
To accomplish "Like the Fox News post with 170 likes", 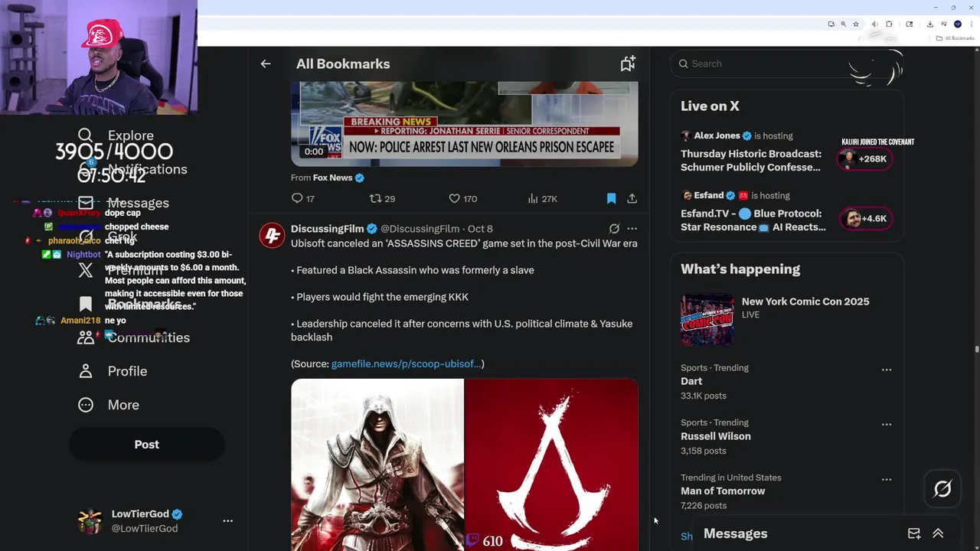I will pyautogui.click(x=462, y=198).
